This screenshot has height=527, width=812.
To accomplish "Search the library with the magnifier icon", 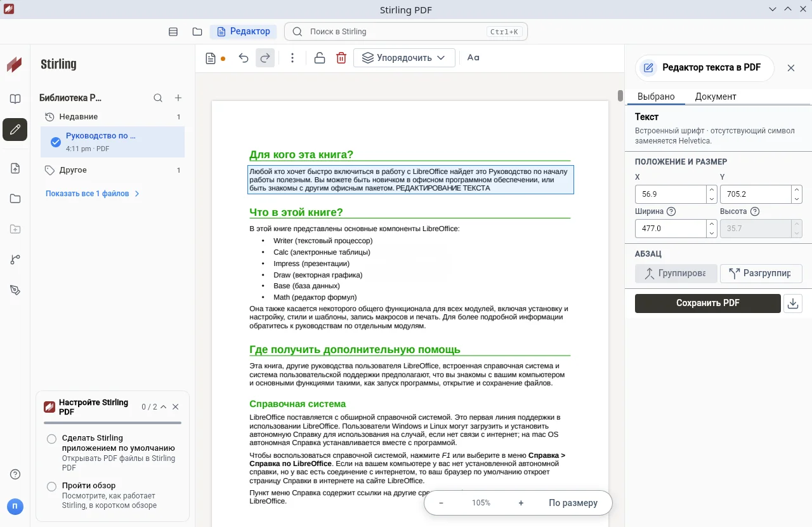I will pos(158,98).
